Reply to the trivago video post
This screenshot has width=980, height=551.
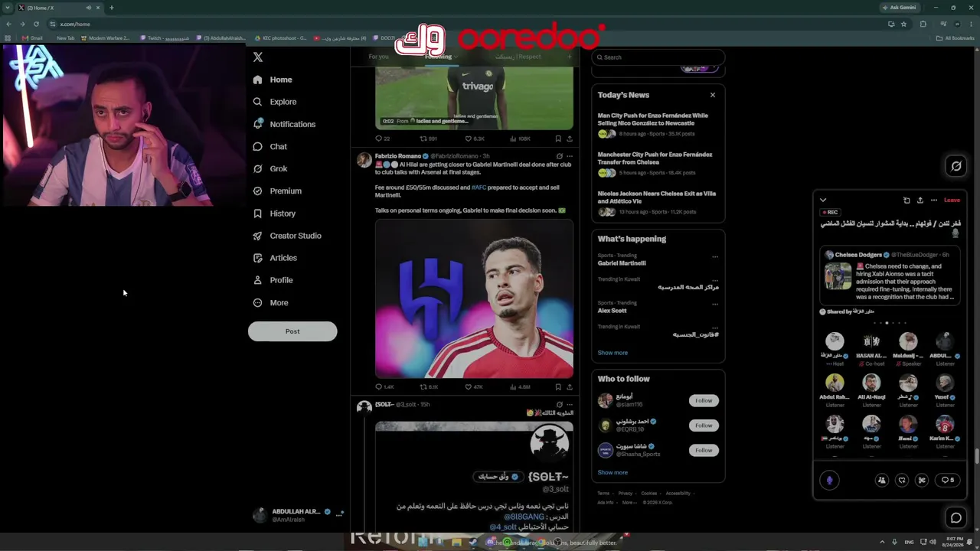pos(378,139)
